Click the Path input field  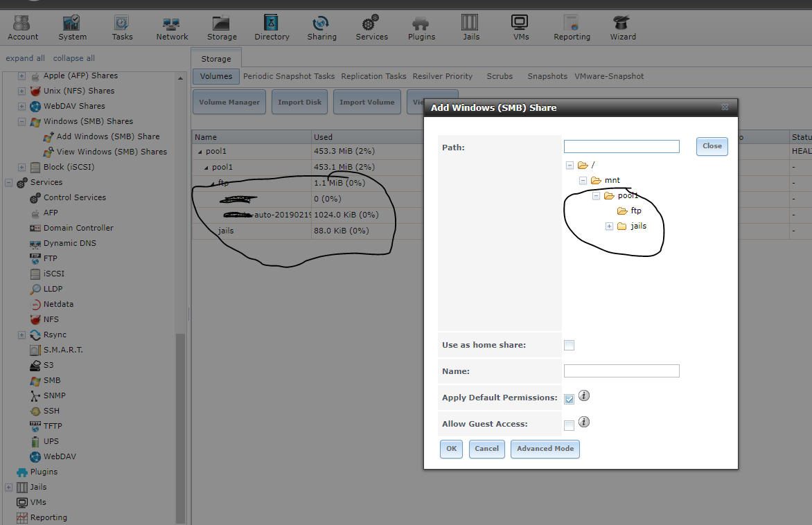click(621, 147)
